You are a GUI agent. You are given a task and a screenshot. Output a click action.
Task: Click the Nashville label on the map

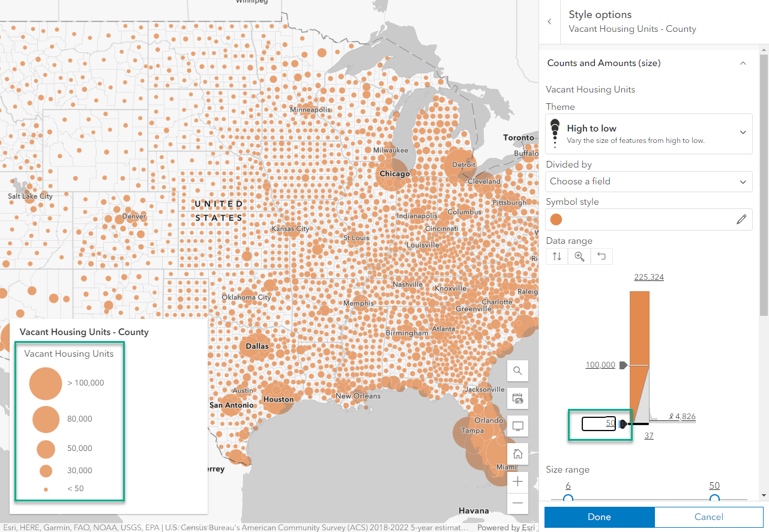(408, 285)
